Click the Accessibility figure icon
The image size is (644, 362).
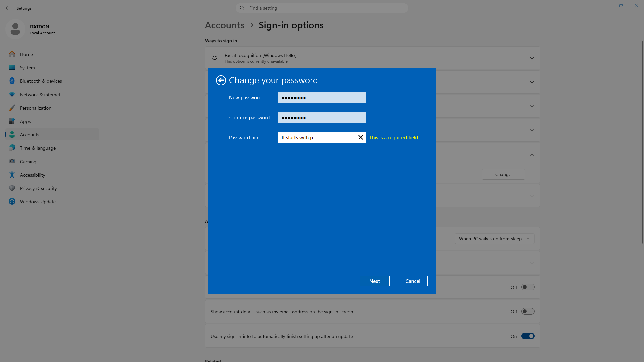pyautogui.click(x=12, y=175)
